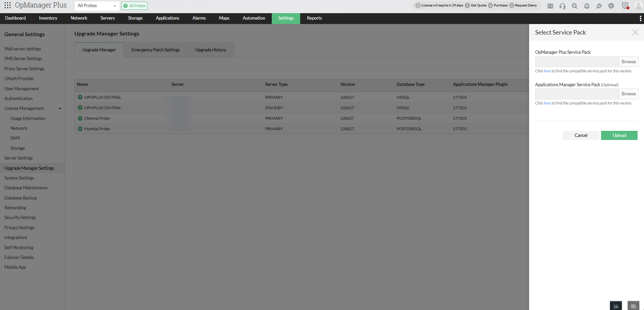Click the Purchase cart icon

490,5
